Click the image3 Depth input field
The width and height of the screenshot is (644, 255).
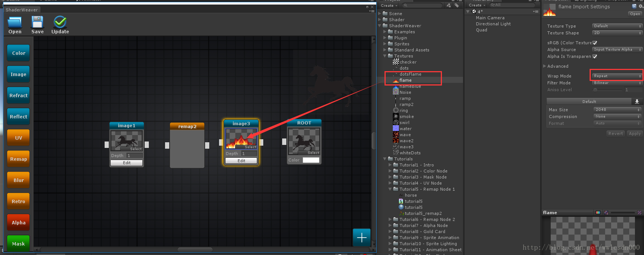[249, 154]
